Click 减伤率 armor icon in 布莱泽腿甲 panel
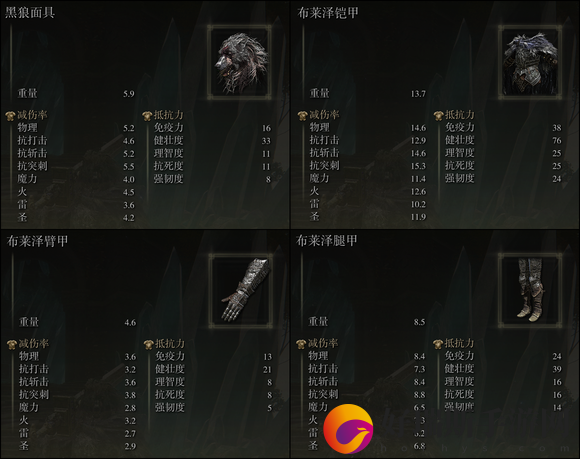Image resolution: width=580 pixels, height=459 pixels. [301, 344]
